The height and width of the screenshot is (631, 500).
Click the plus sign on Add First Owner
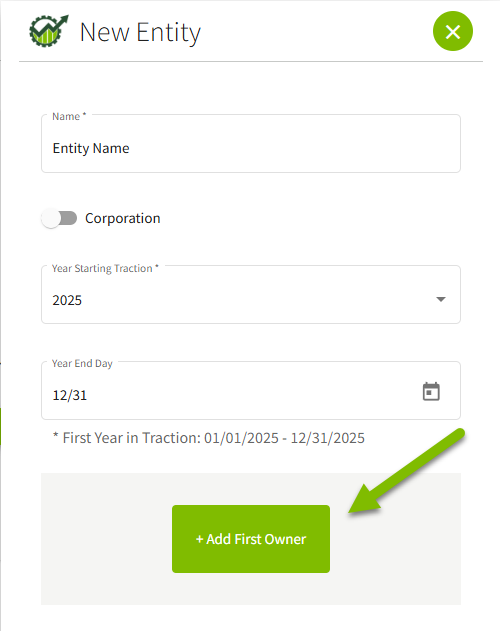[199, 539]
